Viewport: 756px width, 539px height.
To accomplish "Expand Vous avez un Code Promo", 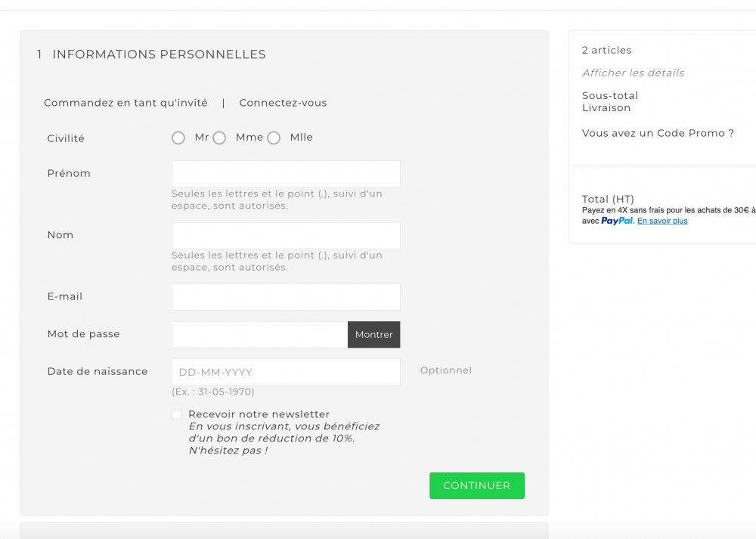I will [x=658, y=133].
